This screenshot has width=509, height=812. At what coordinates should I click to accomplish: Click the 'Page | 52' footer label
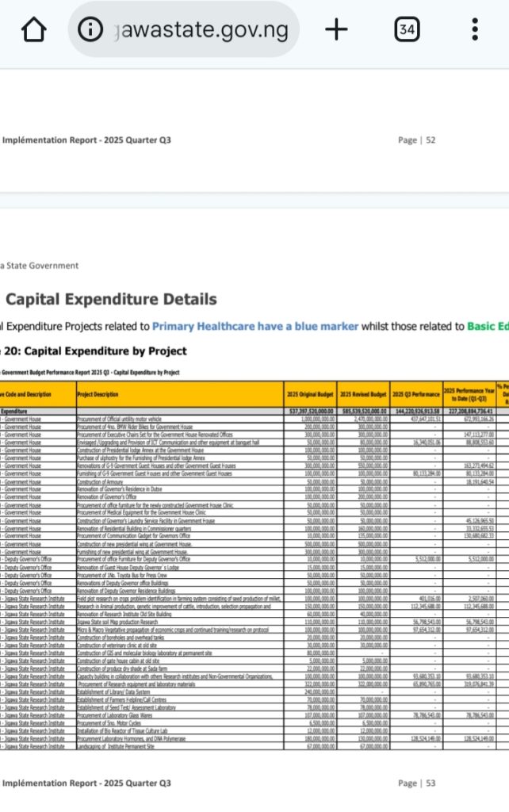click(x=419, y=140)
